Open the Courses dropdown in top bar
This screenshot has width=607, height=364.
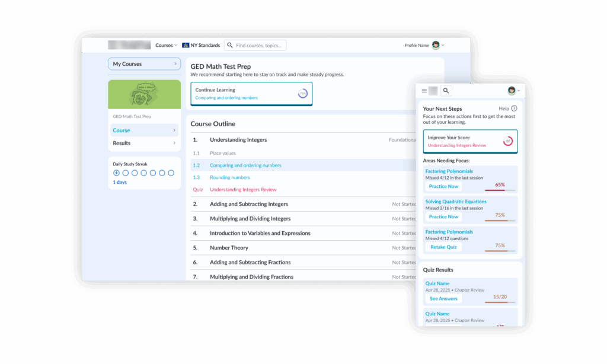[x=166, y=45]
